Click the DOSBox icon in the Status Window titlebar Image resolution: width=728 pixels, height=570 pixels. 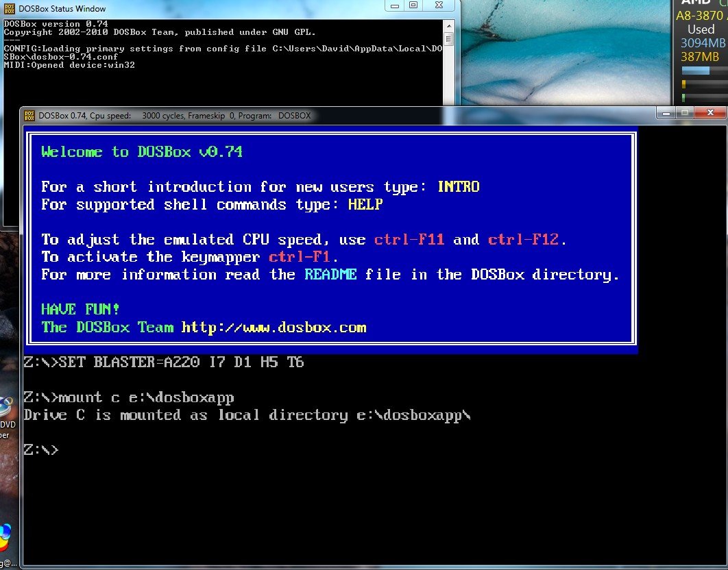(8, 9)
